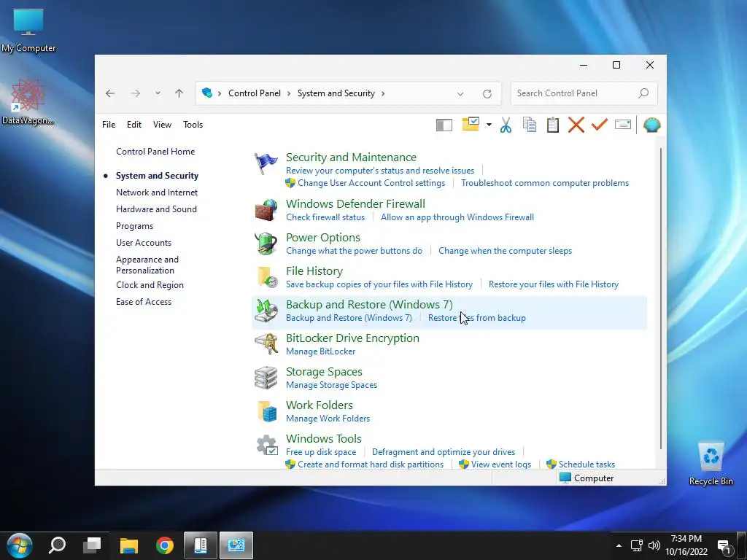Click the Windows Tools gear icon
747x560 pixels.
coord(267,445)
